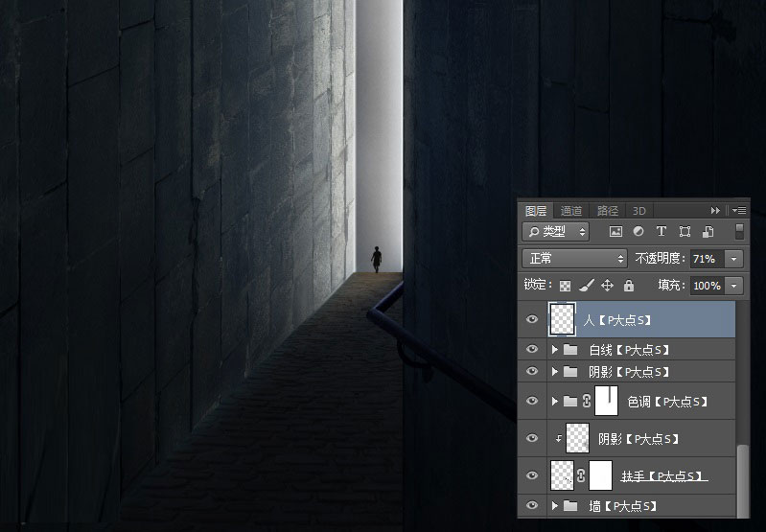Click the folder icon of 墙 group
The image size is (766, 532).
pos(570,506)
